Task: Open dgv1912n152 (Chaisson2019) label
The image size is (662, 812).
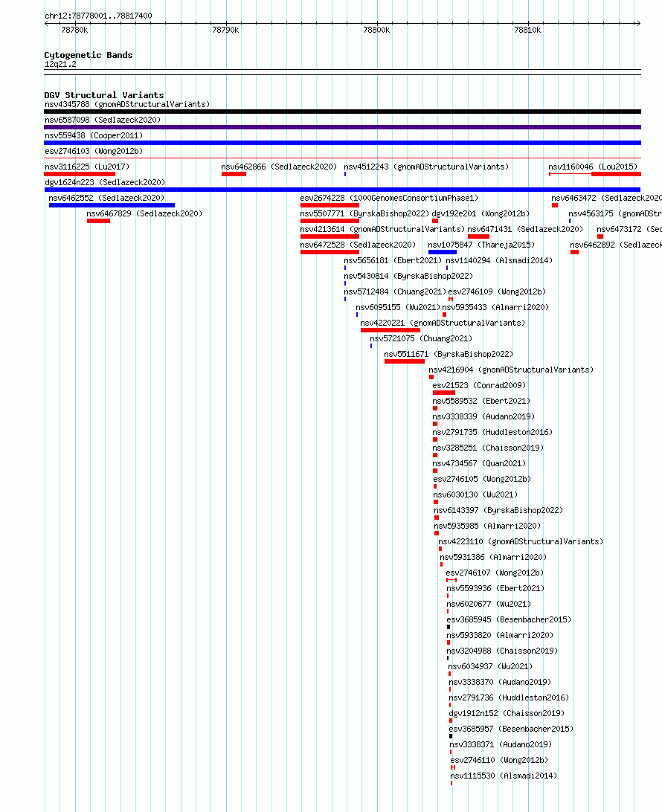Action: [x=507, y=713]
